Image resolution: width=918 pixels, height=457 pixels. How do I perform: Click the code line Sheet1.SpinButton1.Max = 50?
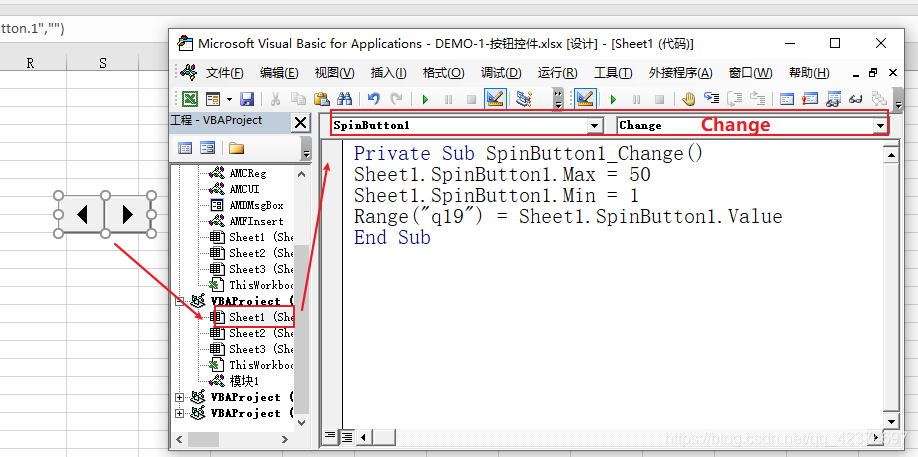coord(502,174)
